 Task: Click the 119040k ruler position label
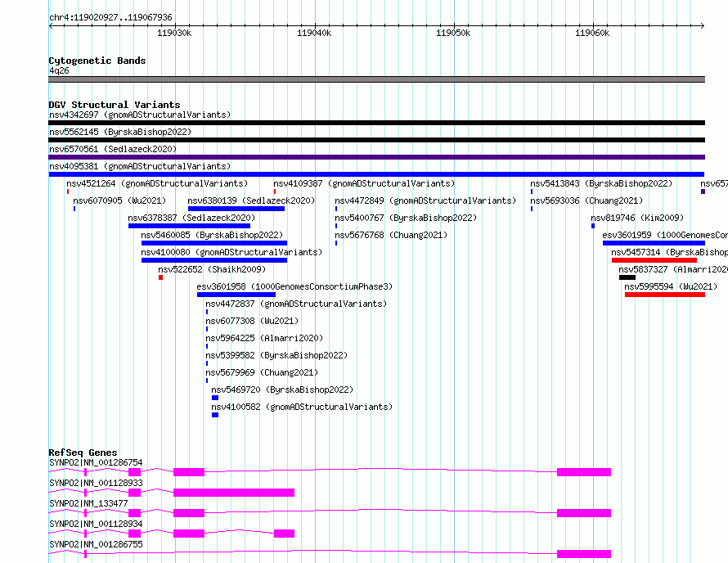coord(314,33)
